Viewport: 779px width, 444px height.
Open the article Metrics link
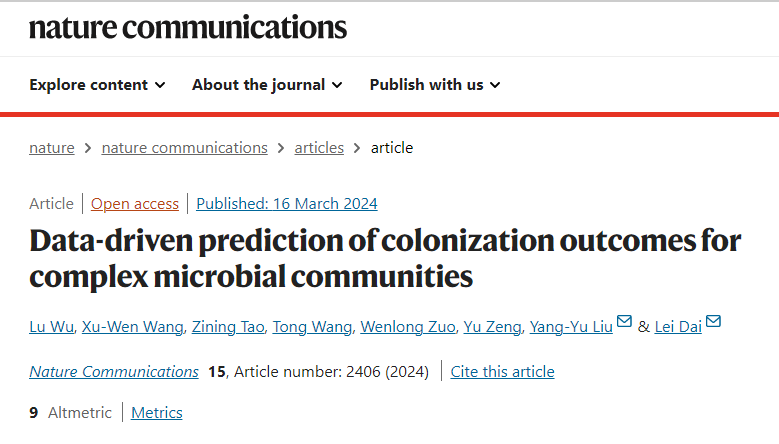[x=156, y=413]
